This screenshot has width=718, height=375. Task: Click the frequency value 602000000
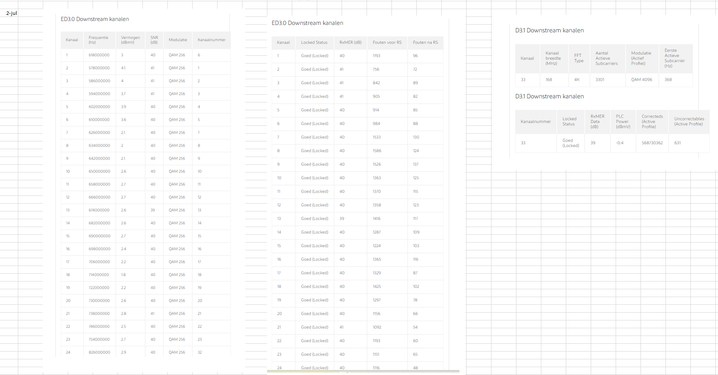pos(99,107)
